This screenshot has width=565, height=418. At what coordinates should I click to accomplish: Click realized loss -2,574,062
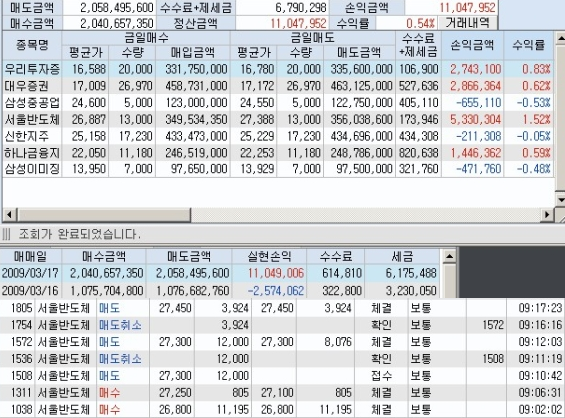276,290
